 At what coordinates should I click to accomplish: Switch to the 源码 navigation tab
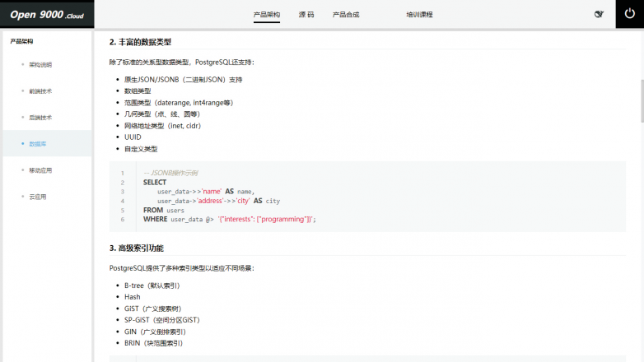pyautogui.click(x=306, y=15)
